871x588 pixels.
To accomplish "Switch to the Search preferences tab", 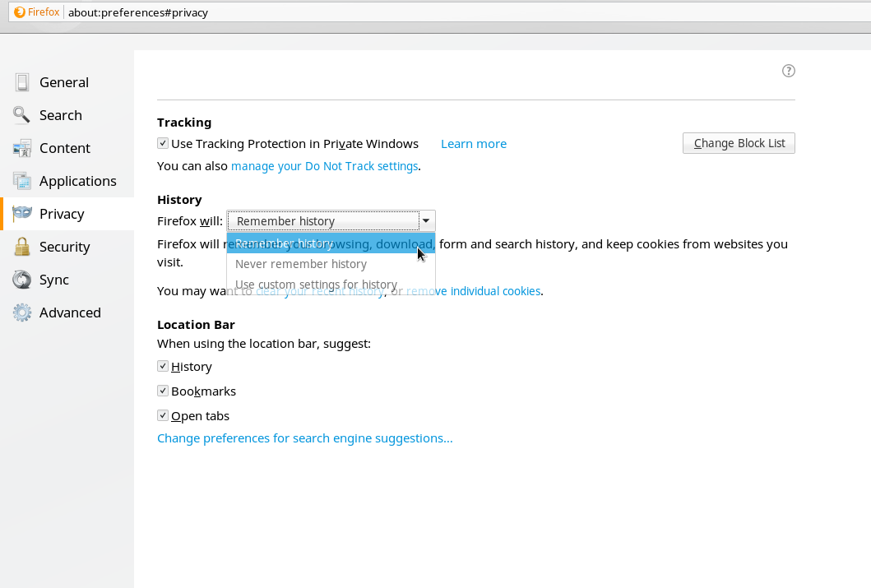I will click(67, 115).
